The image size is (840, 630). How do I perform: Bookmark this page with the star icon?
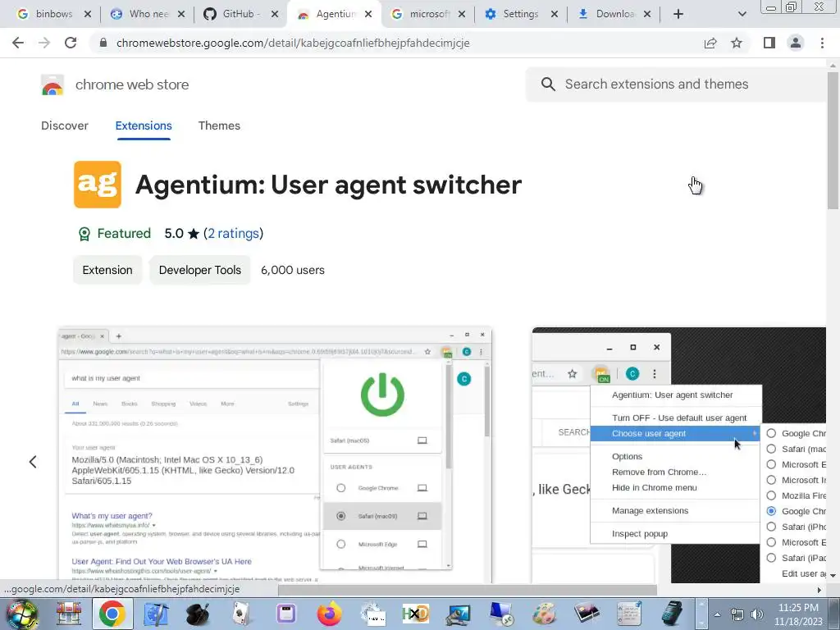[737, 43]
